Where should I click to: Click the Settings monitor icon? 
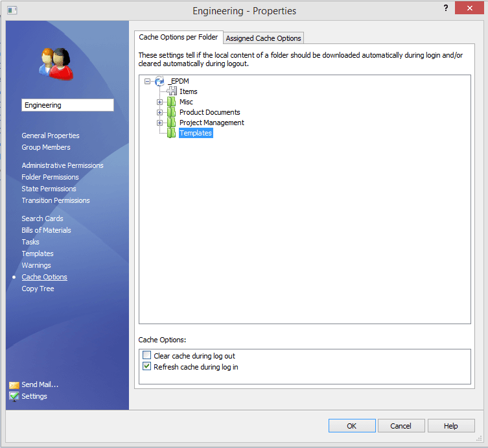coord(14,396)
